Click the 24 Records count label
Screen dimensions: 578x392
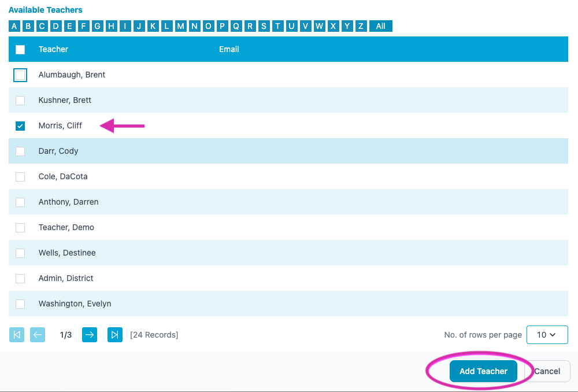[x=154, y=335]
